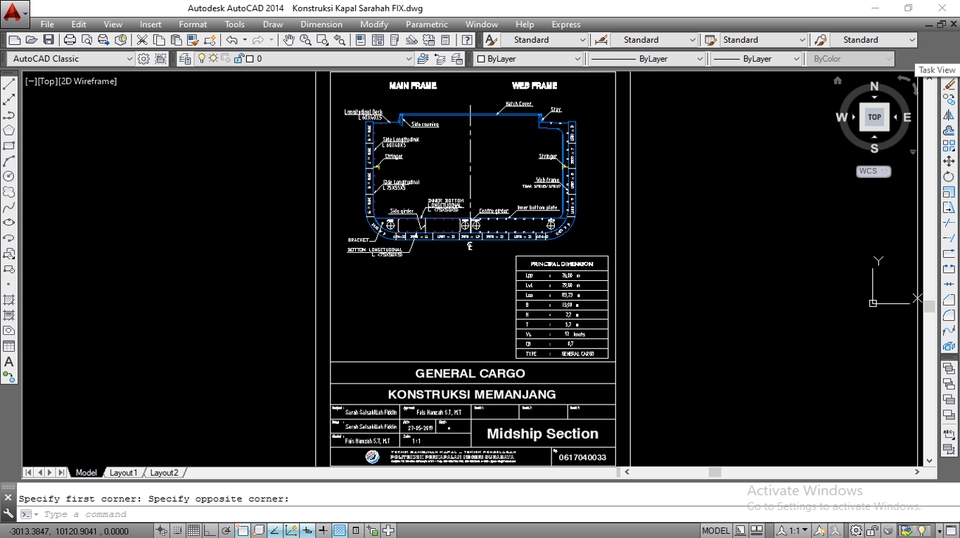Toggle Grid Display in status bar
This screenshot has height=538, width=960.
[193, 531]
